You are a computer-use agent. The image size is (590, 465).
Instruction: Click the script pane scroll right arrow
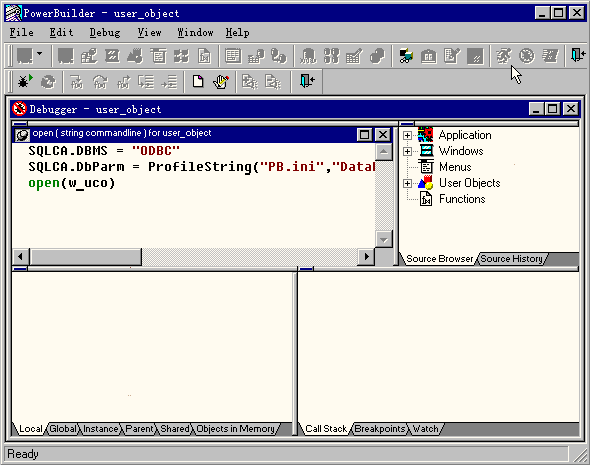click(366, 257)
